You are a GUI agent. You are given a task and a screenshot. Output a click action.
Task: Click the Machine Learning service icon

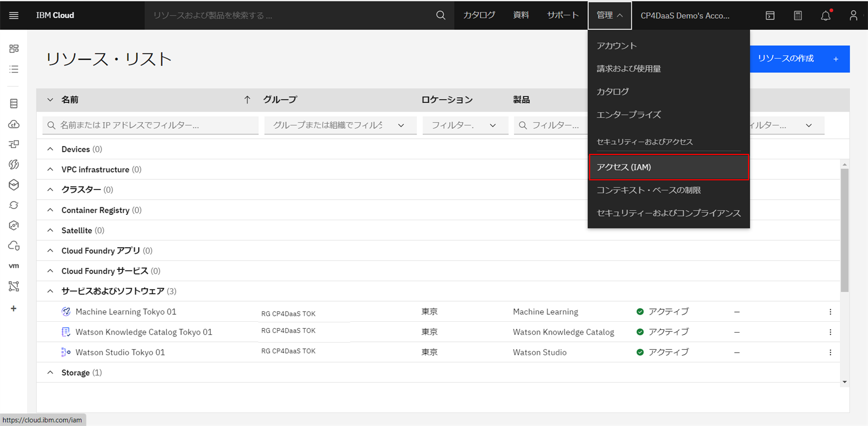coord(66,312)
